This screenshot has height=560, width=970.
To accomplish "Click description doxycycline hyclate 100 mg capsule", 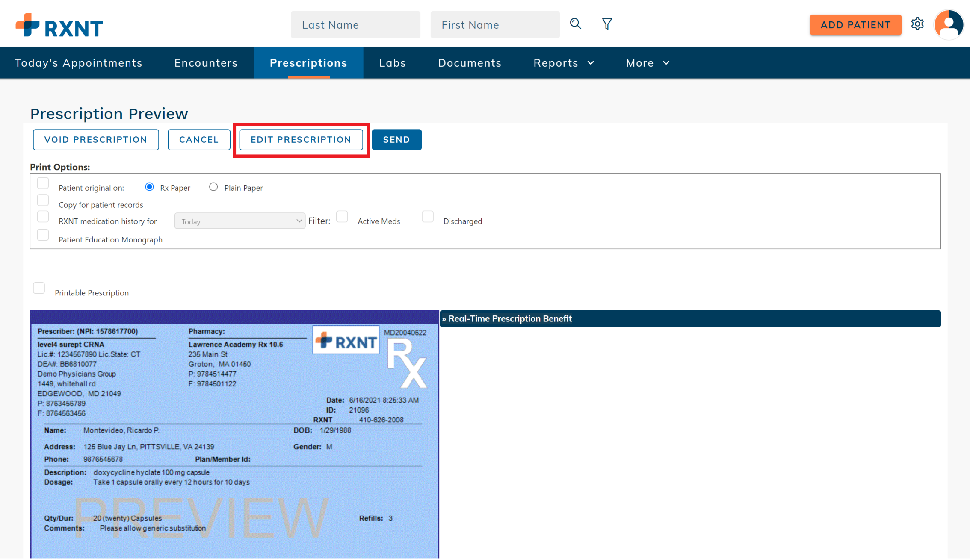I will 151,472.
